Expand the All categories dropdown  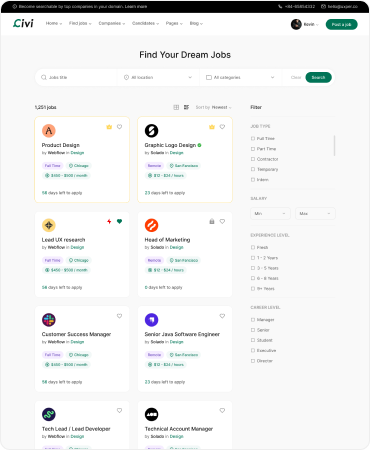pos(240,77)
